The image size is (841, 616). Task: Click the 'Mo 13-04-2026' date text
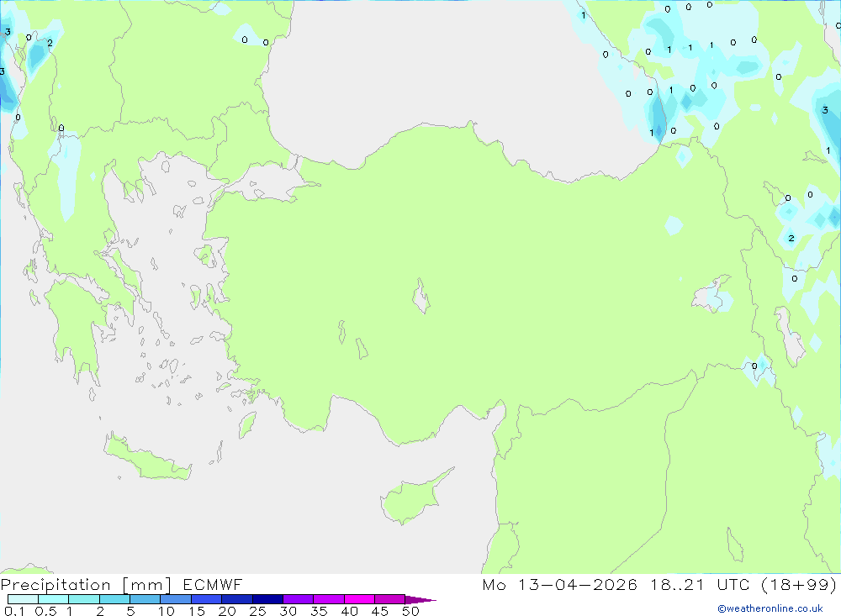pos(559,585)
